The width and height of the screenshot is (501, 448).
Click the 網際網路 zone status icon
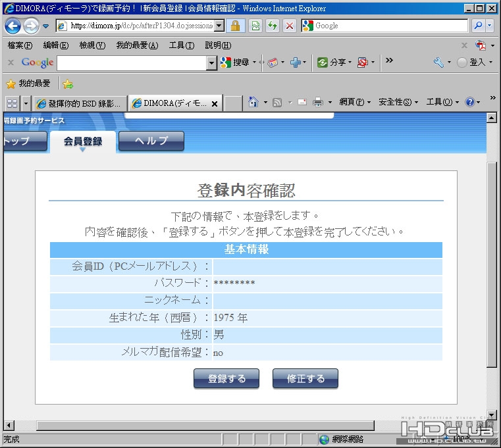click(324, 439)
